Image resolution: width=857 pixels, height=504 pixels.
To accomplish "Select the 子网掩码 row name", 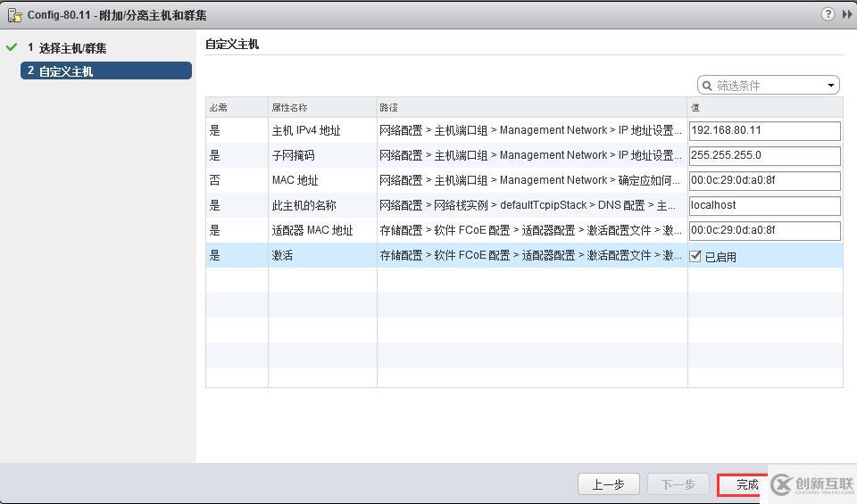I will pyautogui.click(x=293, y=155).
